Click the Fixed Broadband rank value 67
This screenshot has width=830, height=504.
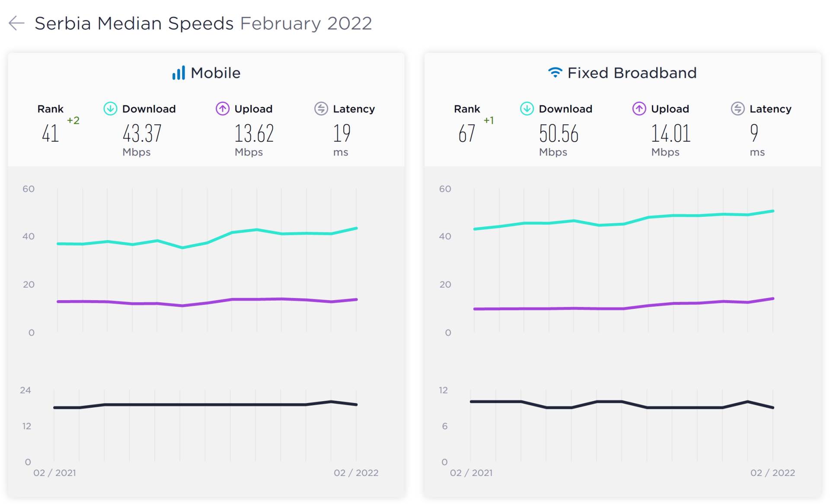[x=467, y=133]
